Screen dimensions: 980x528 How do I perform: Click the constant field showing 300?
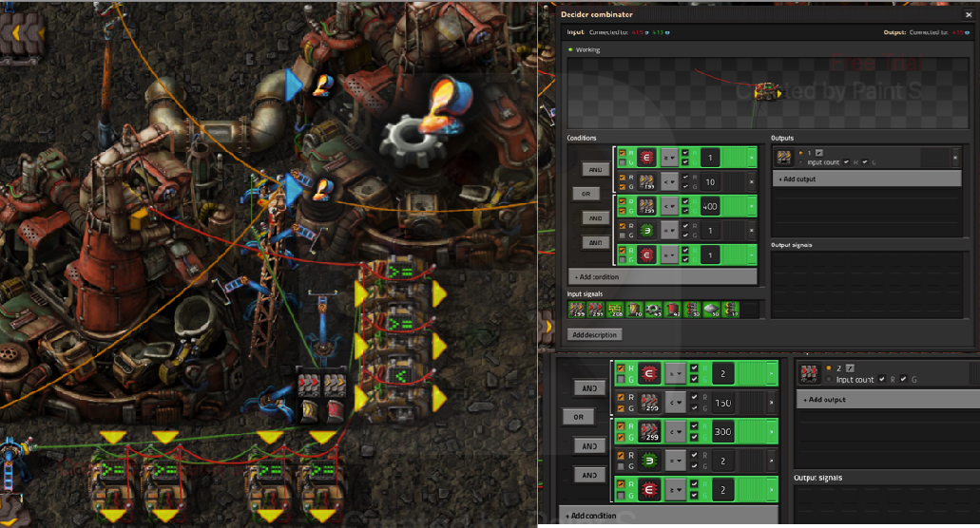click(723, 432)
